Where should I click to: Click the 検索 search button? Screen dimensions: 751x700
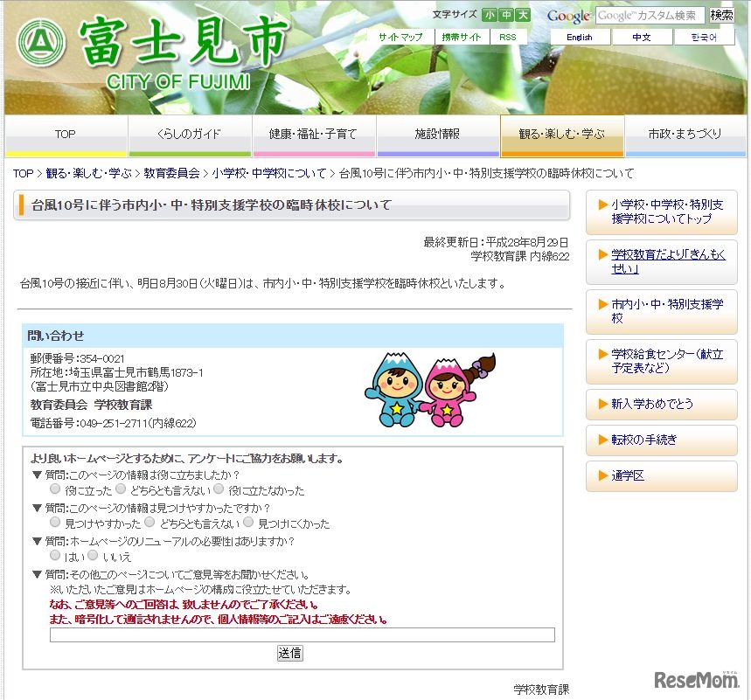724,15
